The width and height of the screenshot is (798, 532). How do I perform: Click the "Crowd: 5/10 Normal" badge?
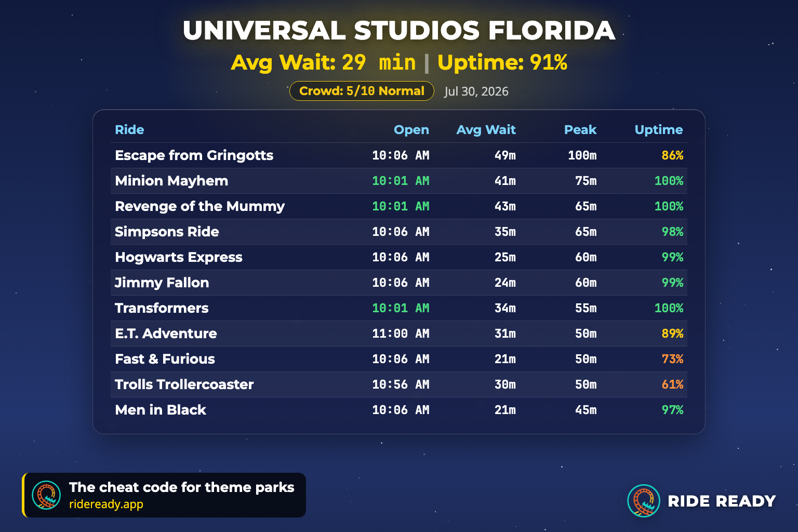[x=362, y=91]
